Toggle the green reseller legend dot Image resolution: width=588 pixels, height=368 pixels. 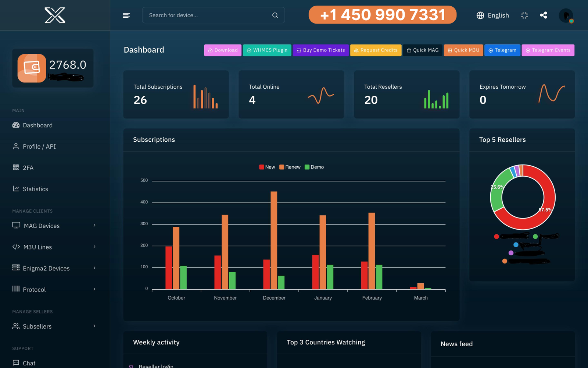[535, 237]
